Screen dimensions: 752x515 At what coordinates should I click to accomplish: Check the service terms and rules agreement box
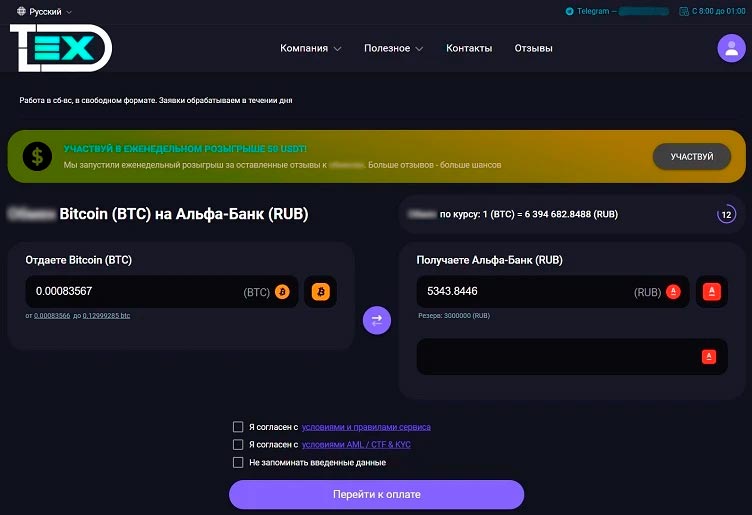(238, 427)
